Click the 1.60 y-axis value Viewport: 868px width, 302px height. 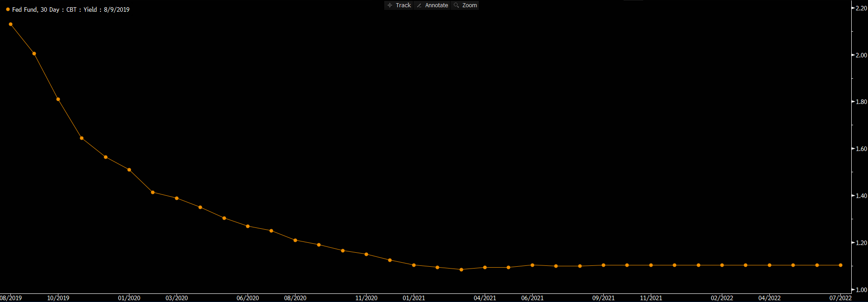pyautogui.click(x=861, y=149)
